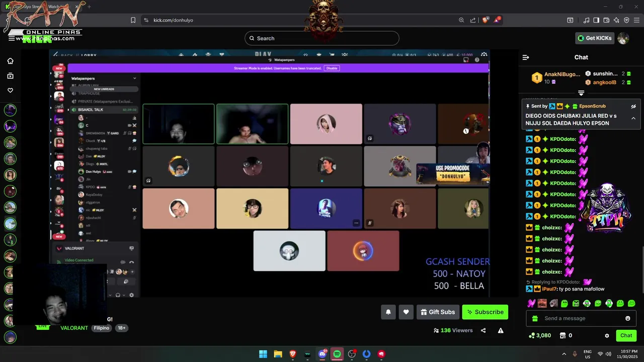Open Discord from the taskbar
This screenshot has height=362, width=644.
click(323, 354)
